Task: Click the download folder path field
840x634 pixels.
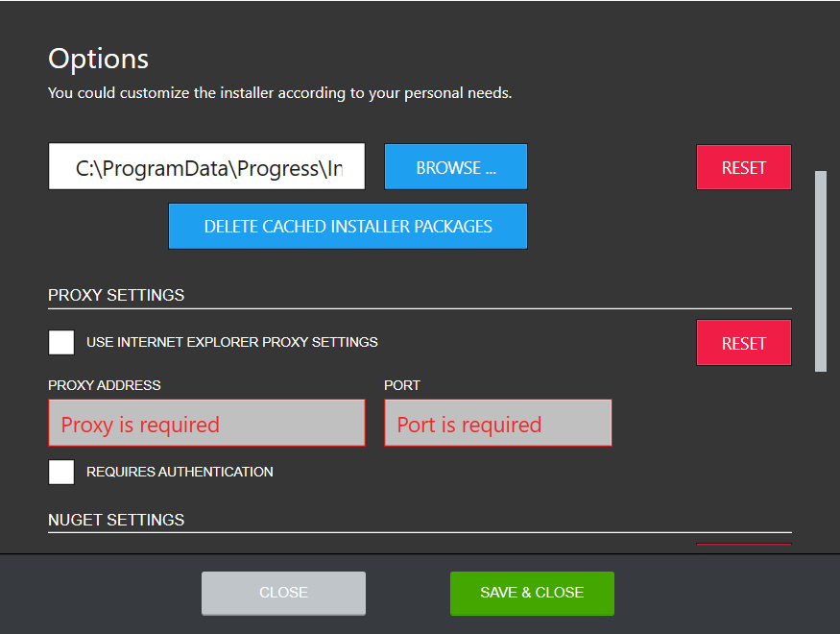Action: pos(206,166)
